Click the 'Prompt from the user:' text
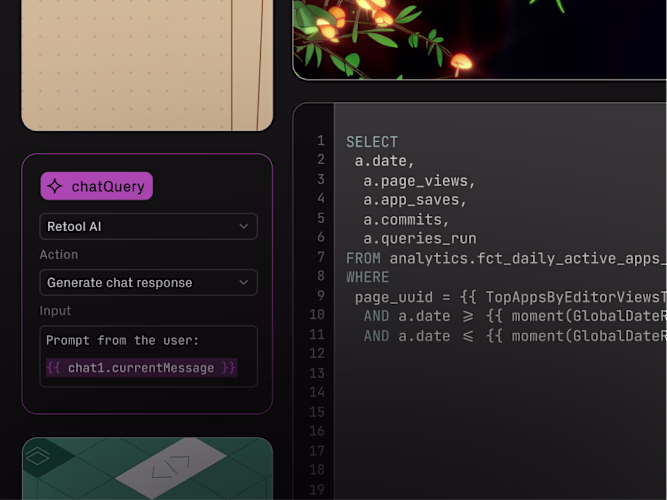The height and width of the screenshot is (500, 667). click(123, 340)
